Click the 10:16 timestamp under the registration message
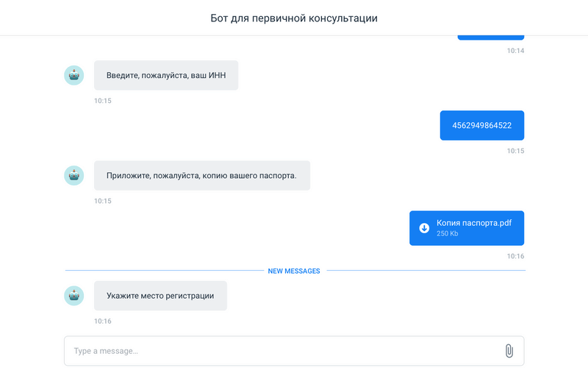This screenshot has height=376, width=588. (103, 322)
